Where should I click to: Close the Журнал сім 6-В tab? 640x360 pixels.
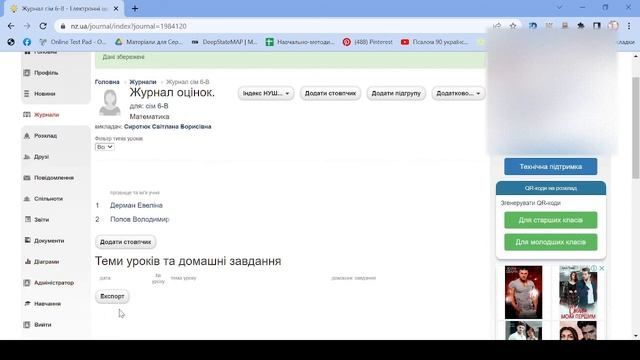(116, 9)
